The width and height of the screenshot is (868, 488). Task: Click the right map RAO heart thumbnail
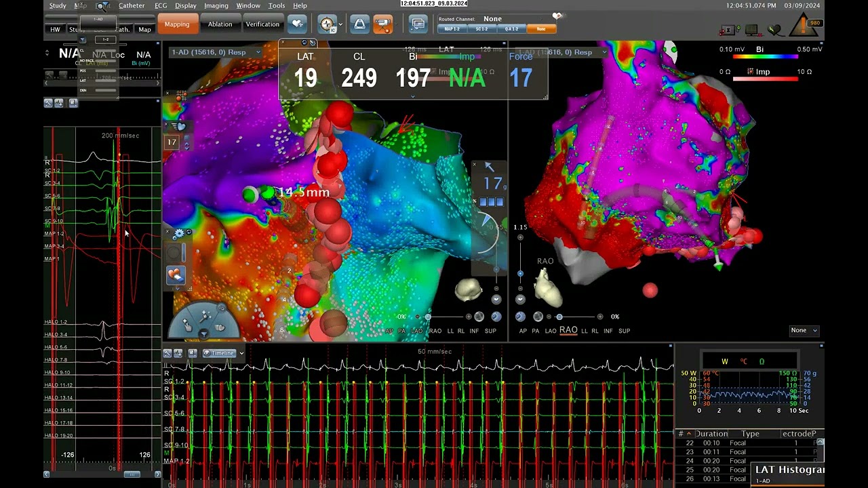(x=548, y=287)
